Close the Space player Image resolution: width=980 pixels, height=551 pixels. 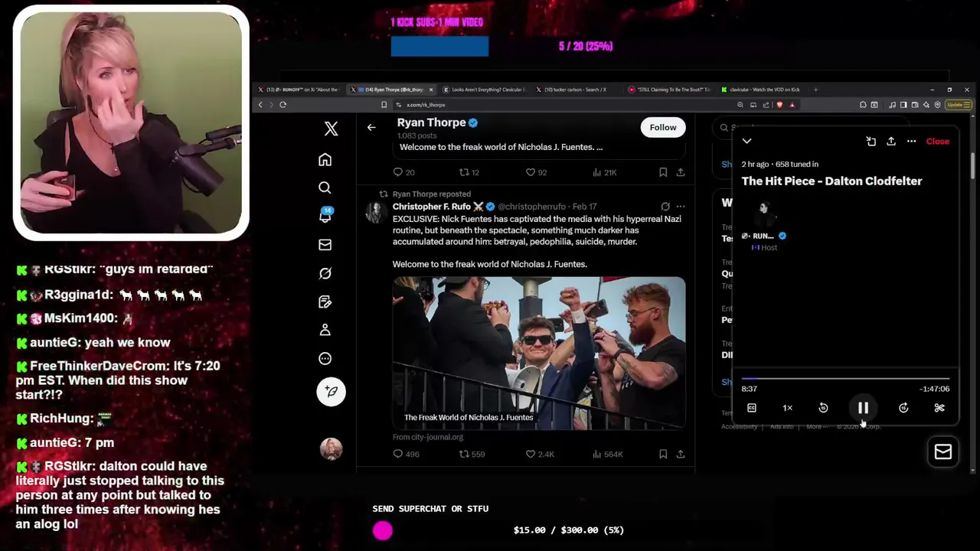pyautogui.click(x=938, y=142)
